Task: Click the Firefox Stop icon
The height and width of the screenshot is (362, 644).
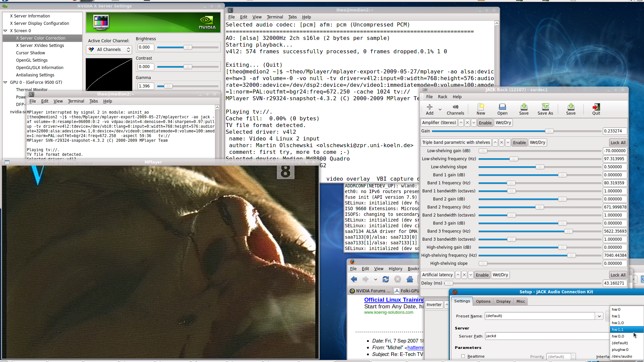Action: point(398,279)
